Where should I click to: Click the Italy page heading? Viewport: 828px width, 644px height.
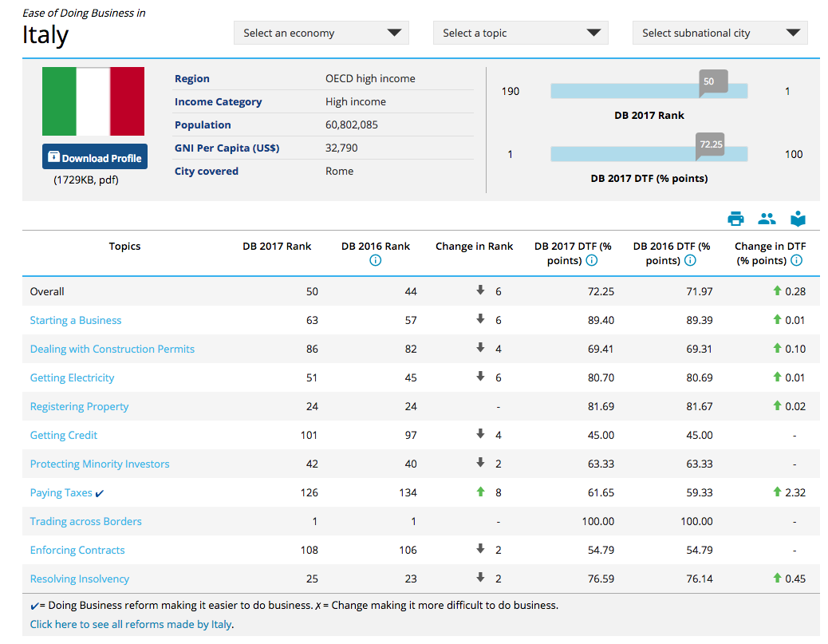tap(45, 35)
